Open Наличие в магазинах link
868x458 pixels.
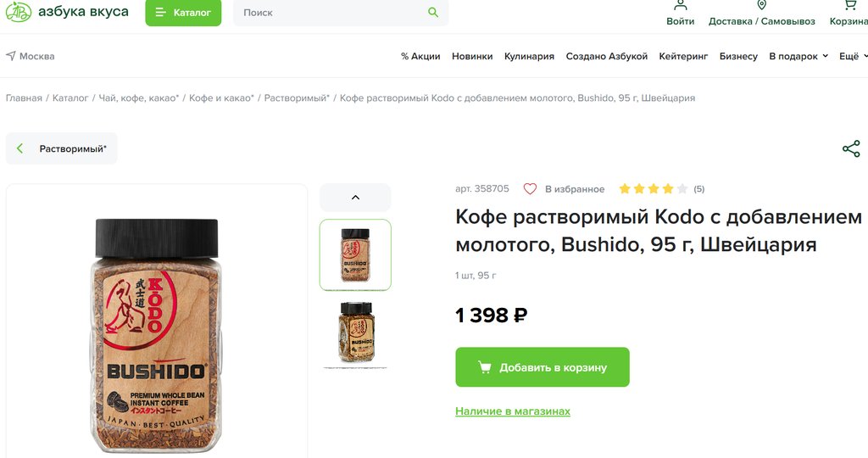click(513, 411)
